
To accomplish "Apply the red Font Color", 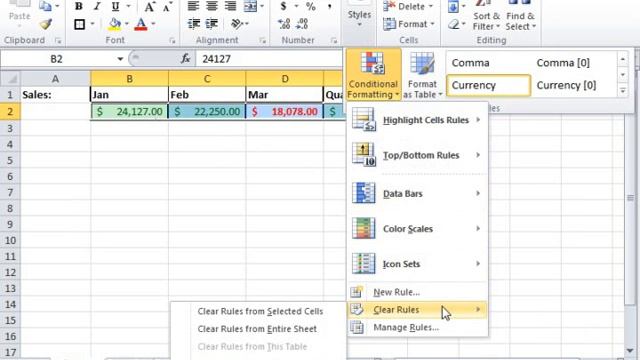I will tap(141, 24).
